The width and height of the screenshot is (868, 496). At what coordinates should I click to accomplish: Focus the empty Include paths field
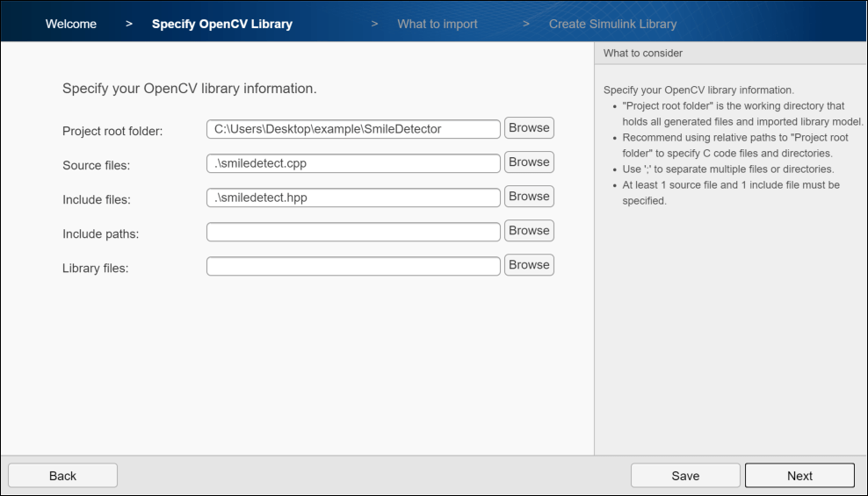(x=353, y=232)
